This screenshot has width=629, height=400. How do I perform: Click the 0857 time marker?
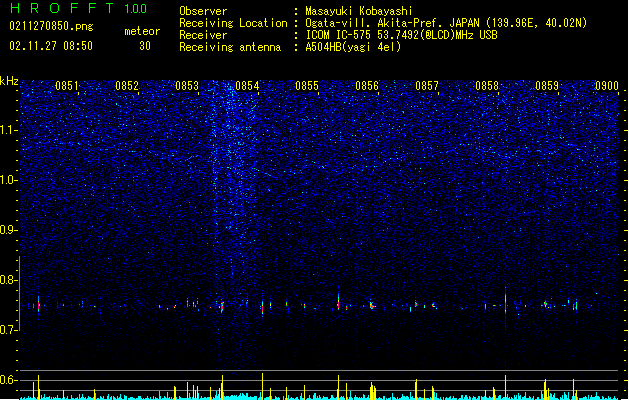427,86
